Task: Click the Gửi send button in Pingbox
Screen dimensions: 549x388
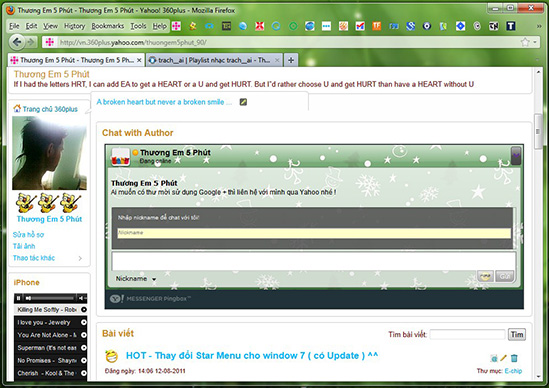Action: click(505, 276)
